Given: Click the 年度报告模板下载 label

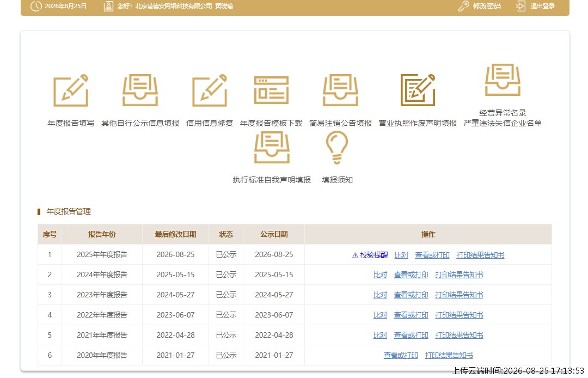Looking at the screenshot, I should point(271,123).
